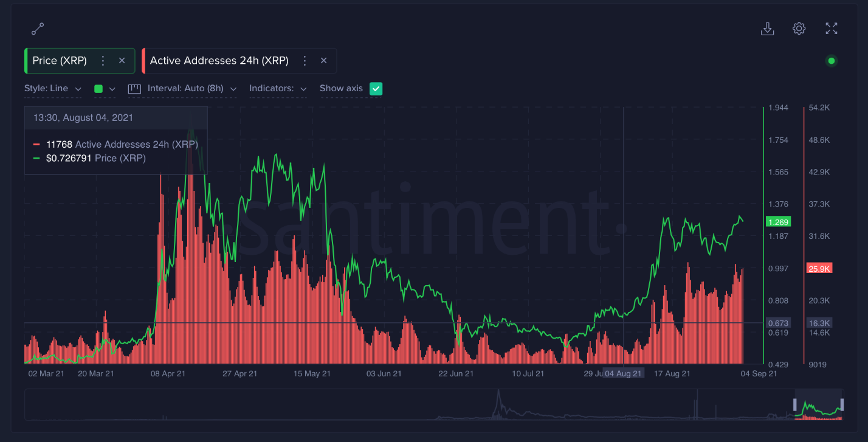Select the Active Addresses 24h (XRP) tab
Viewport: 868px width, 442px height.
point(219,60)
